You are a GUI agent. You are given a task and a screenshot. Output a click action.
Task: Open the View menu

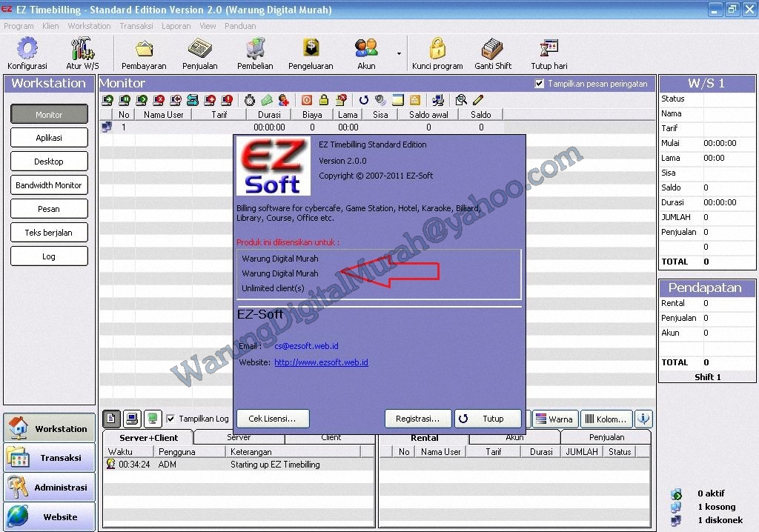point(208,26)
